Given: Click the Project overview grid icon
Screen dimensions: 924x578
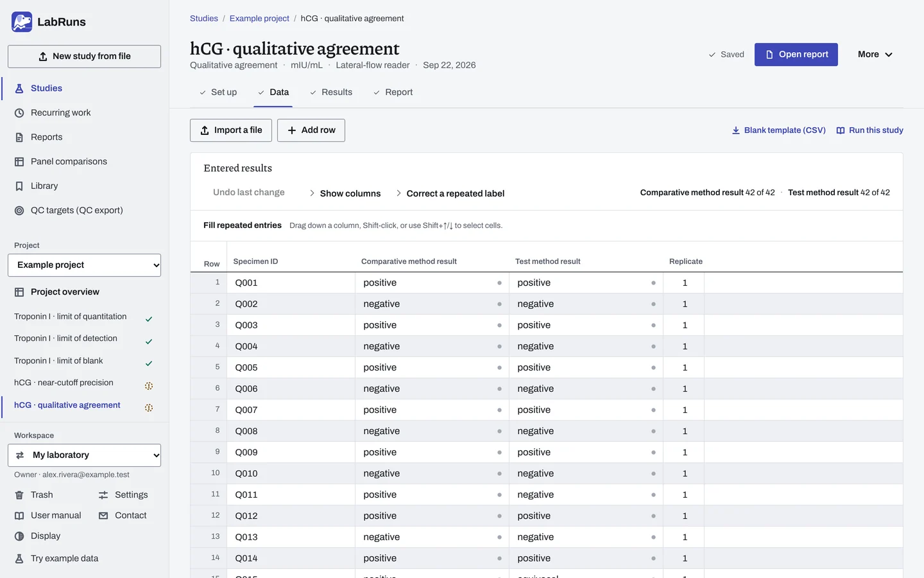Looking at the screenshot, I should [x=19, y=292].
